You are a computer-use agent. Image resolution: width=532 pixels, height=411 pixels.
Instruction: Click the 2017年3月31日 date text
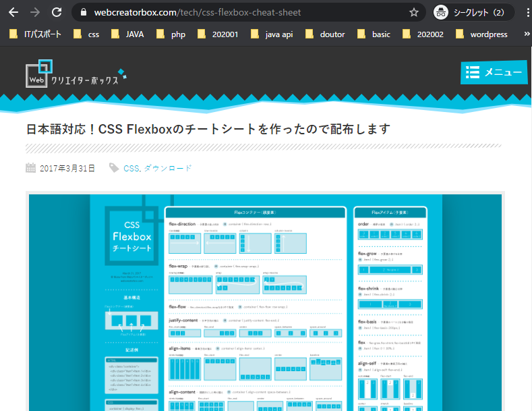point(67,168)
